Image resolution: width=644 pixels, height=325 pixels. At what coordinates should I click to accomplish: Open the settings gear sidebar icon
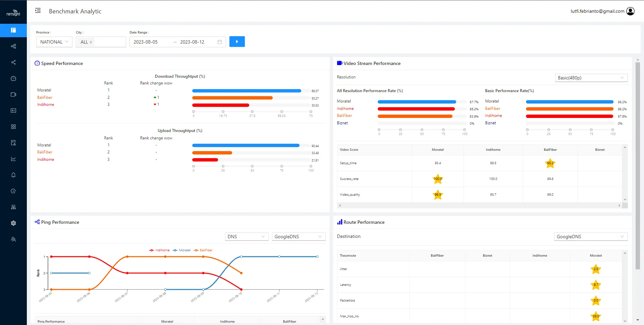click(x=13, y=223)
